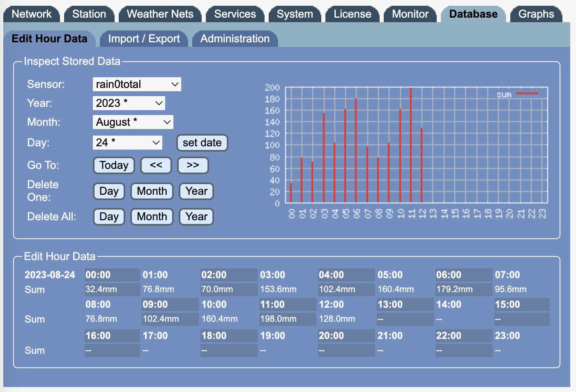Click the empty 16:00 sum field
This screenshot has width=576, height=392.
tap(112, 350)
